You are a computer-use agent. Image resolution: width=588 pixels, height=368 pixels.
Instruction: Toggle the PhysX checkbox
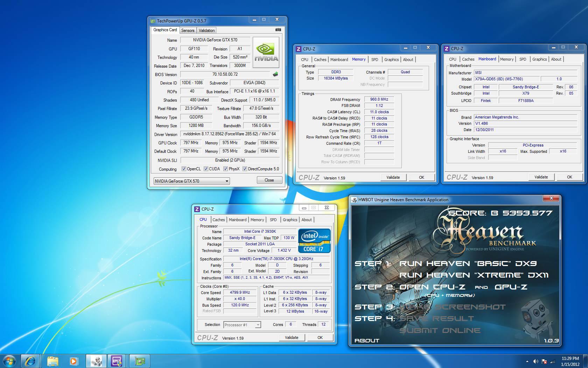(225, 169)
